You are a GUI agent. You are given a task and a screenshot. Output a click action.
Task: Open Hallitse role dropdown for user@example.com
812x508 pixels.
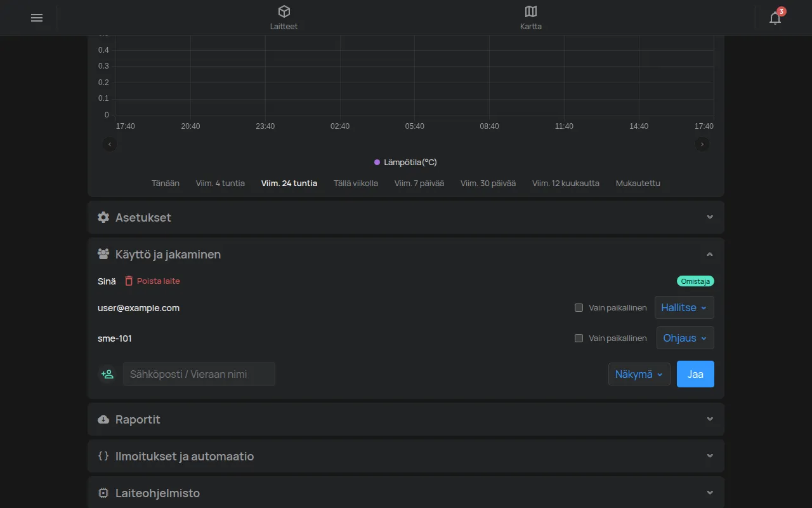(x=684, y=307)
